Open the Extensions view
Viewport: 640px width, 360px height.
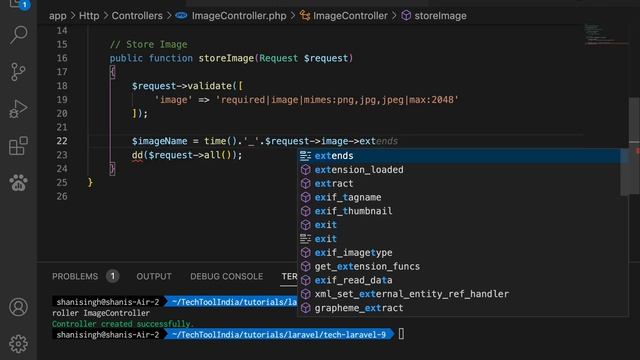[18, 145]
